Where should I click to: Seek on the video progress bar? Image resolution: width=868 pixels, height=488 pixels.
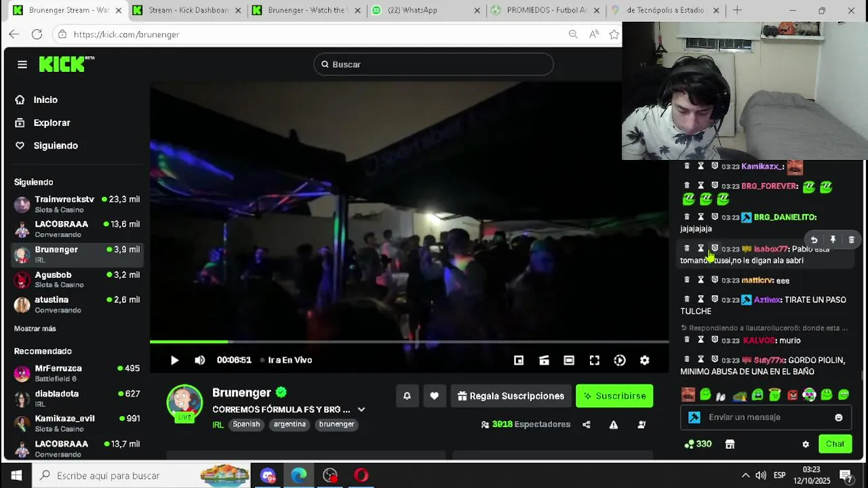[409, 342]
